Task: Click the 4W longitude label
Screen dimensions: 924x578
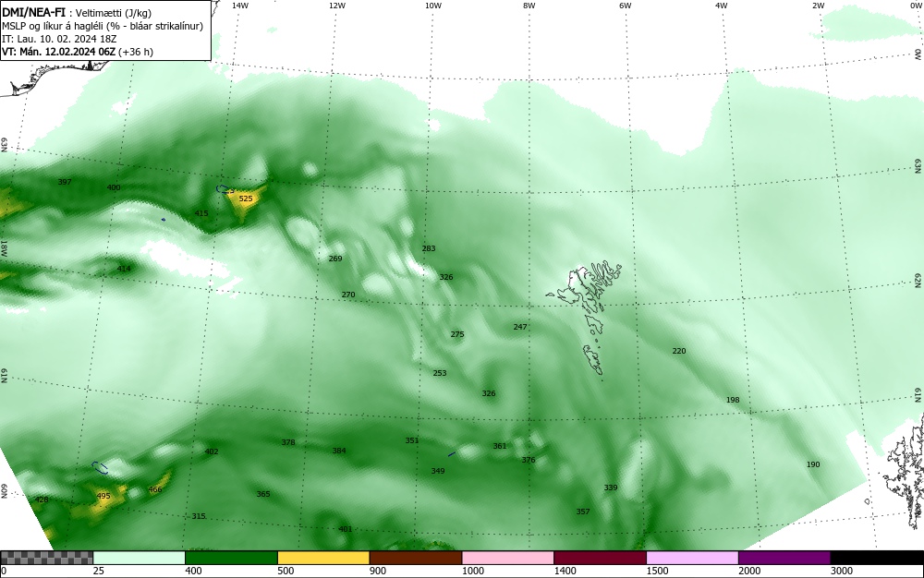Action: [x=722, y=6]
